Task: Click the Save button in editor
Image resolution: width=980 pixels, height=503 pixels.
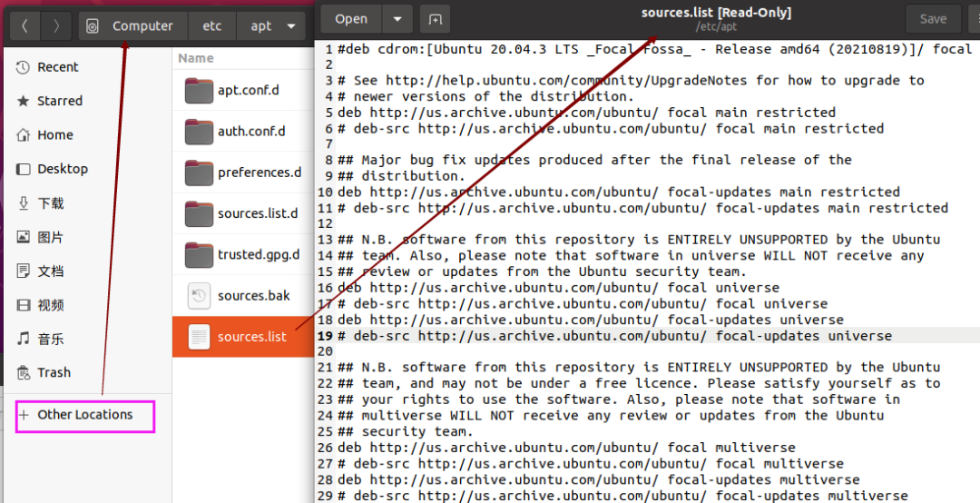Action: pyautogui.click(x=933, y=19)
